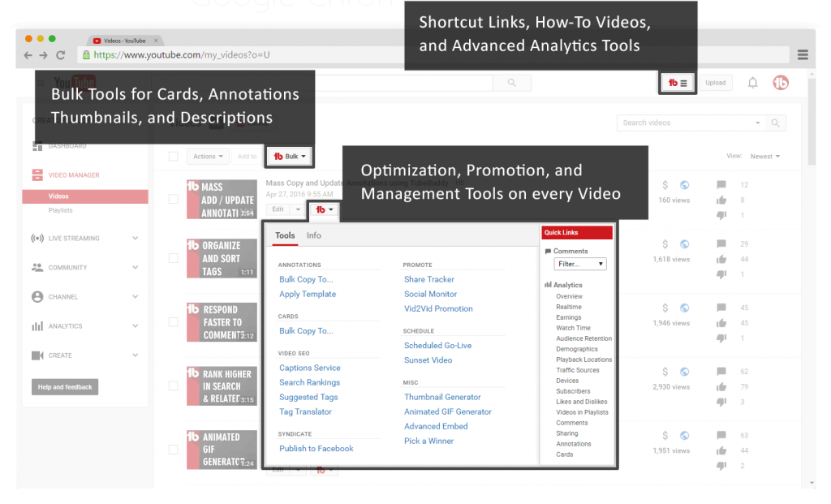Open the Edit dropdown arrow on the first video
The width and height of the screenshot is (831, 504).
click(x=298, y=210)
